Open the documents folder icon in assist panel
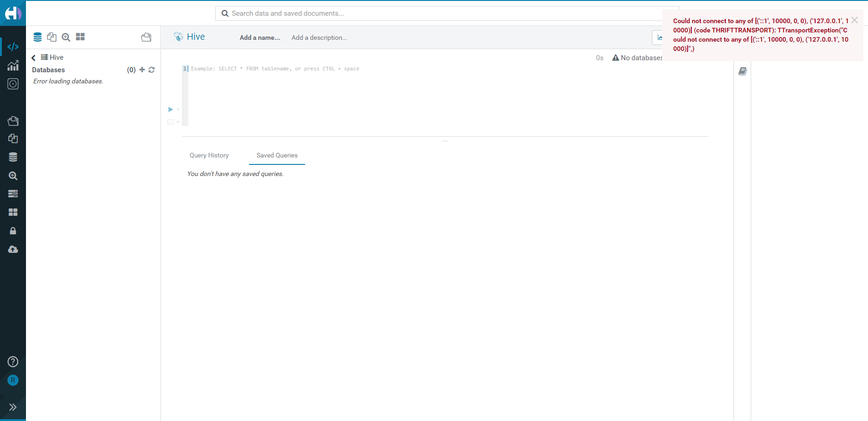Screen dimensions: 868x421 click(x=146, y=37)
